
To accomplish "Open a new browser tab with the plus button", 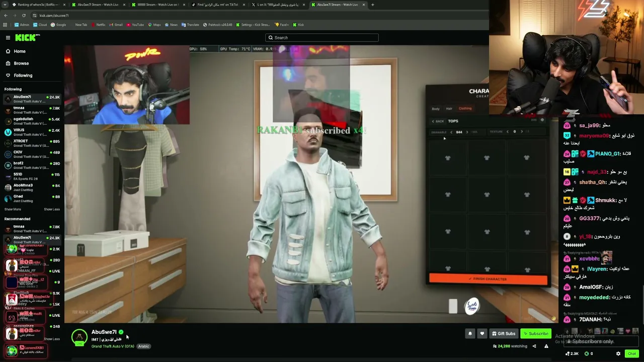I will [373, 5].
